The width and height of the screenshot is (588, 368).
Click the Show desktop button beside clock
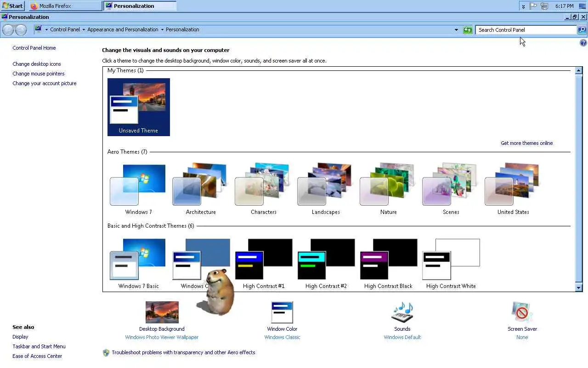[x=582, y=6]
